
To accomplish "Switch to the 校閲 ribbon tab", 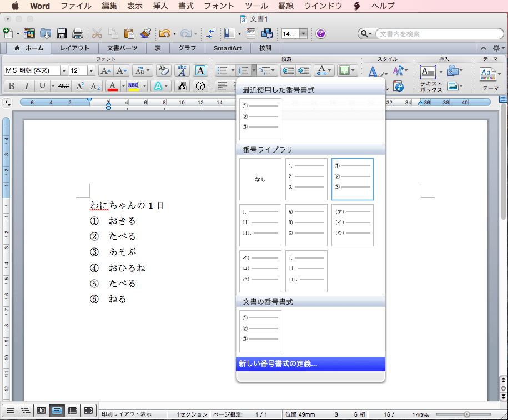I will pos(265,48).
